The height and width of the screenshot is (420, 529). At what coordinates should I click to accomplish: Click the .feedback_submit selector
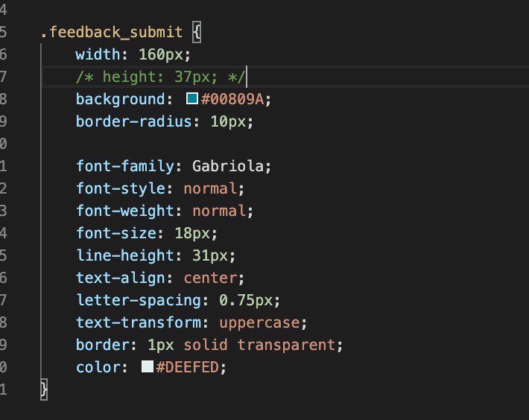(112, 32)
